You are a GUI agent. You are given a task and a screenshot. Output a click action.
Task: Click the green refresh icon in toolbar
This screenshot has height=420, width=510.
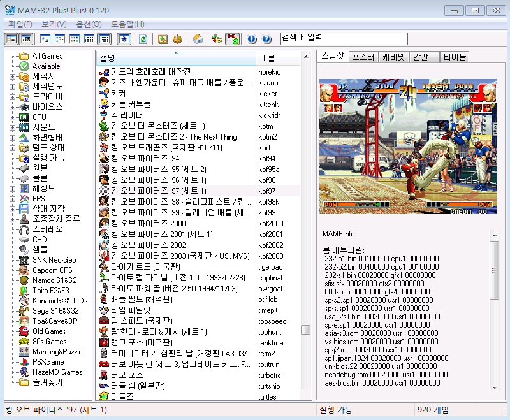click(143, 40)
